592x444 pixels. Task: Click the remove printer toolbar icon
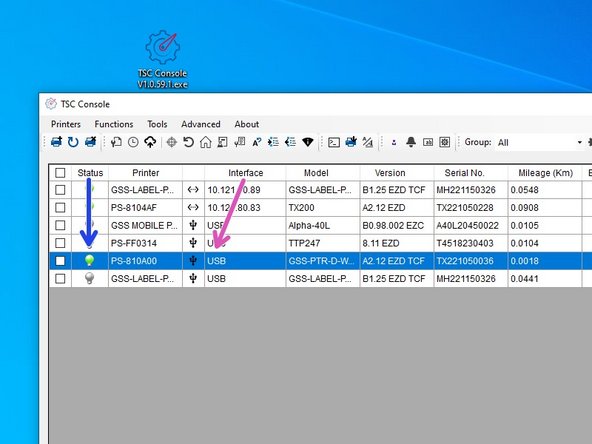click(90, 142)
